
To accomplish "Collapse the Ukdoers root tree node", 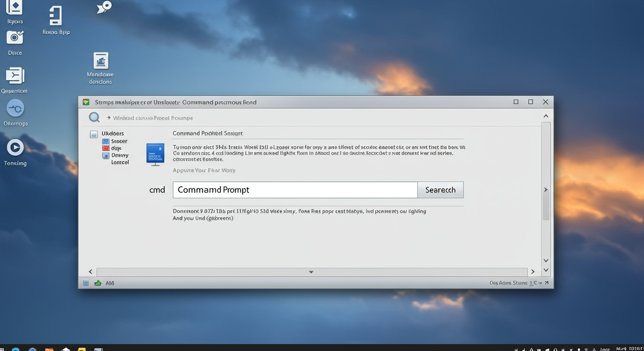I will pos(94,134).
